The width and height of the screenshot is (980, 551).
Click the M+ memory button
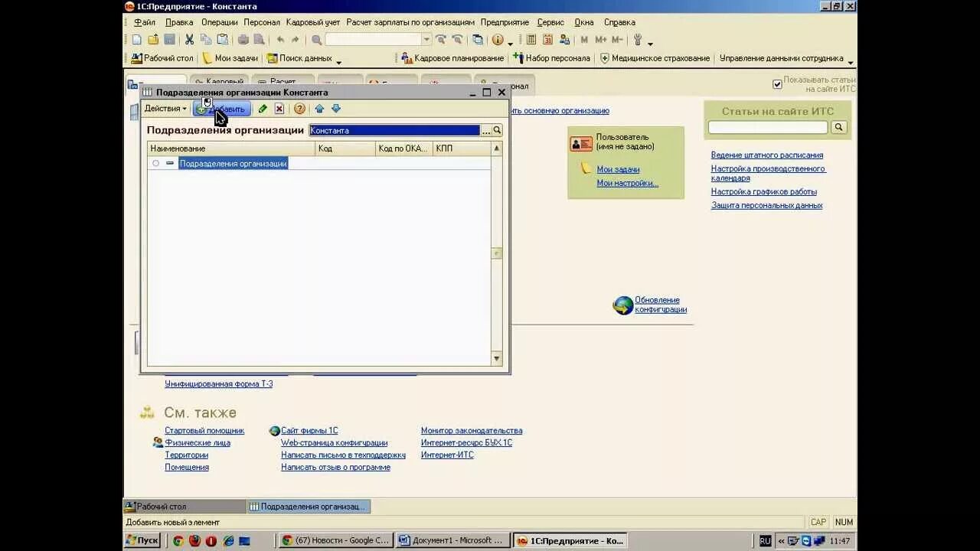(x=600, y=40)
